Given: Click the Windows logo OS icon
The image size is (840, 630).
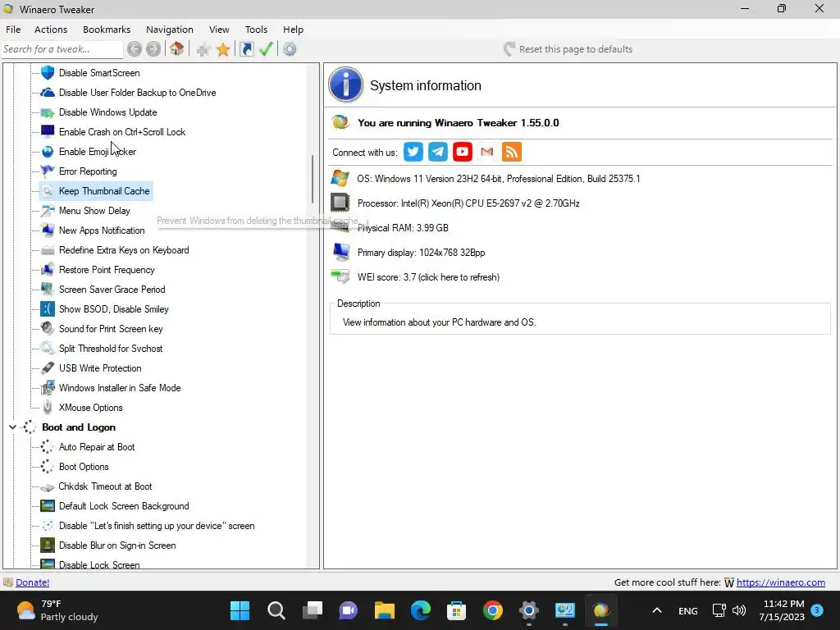Looking at the screenshot, I should (340, 178).
